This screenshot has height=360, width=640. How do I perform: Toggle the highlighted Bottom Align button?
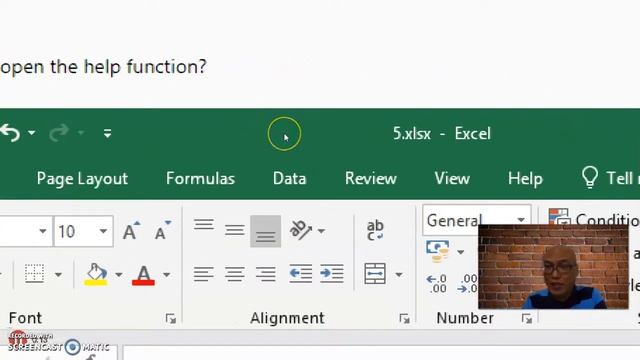point(265,231)
